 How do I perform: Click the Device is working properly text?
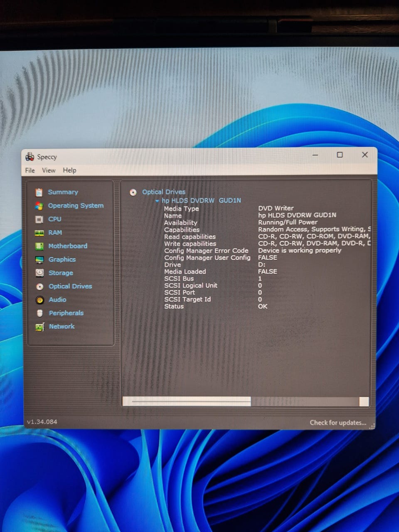(x=299, y=250)
